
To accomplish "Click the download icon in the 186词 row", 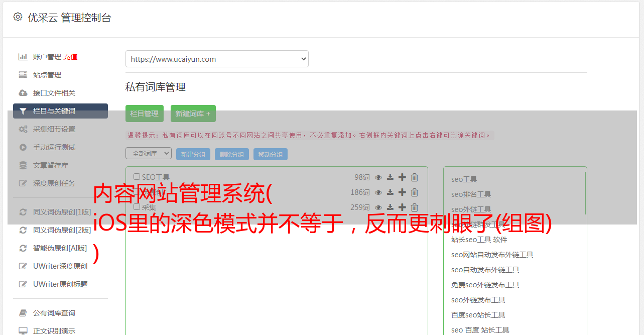I will [x=390, y=192].
